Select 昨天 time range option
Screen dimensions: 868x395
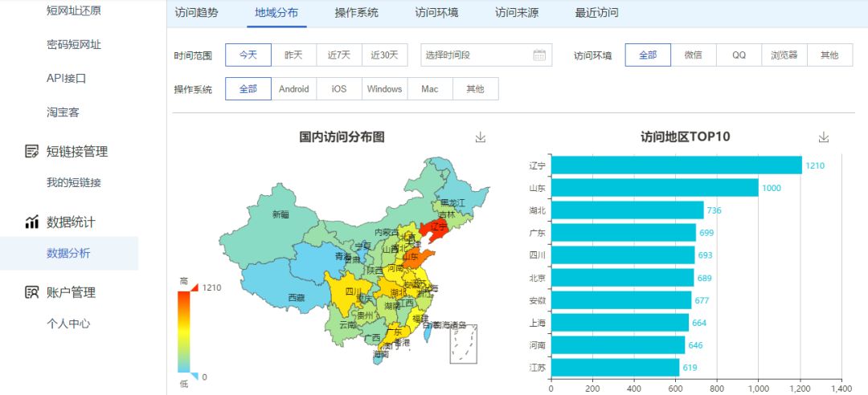[x=293, y=55]
